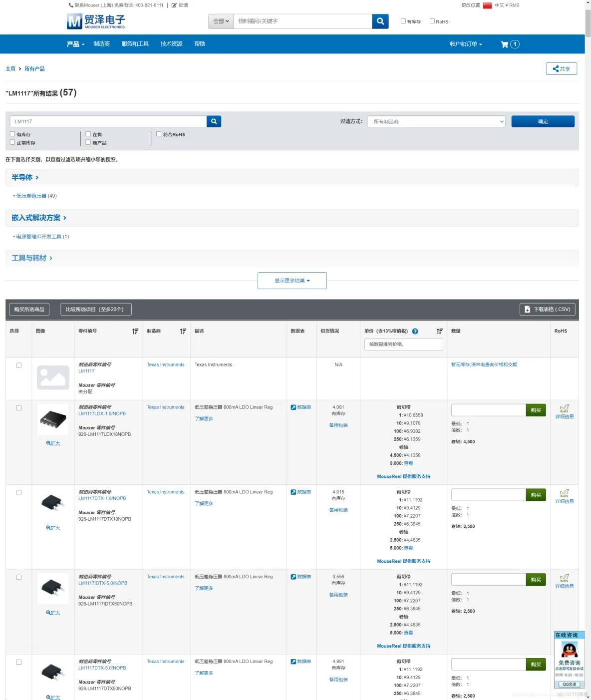The image size is (591, 700).
Task: Expand the 产品 navigation dropdown
Action: [75, 44]
